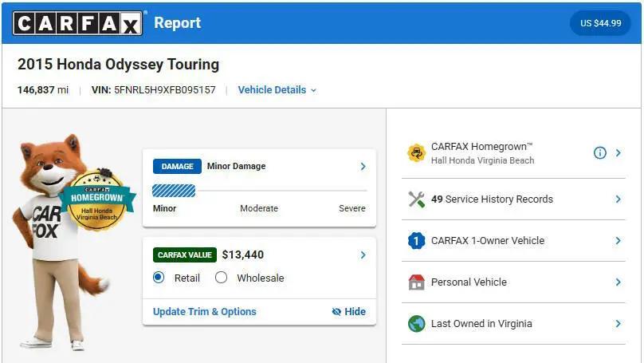644x363 pixels.
Task: Hide the CARFAX value section
Action: (348, 312)
